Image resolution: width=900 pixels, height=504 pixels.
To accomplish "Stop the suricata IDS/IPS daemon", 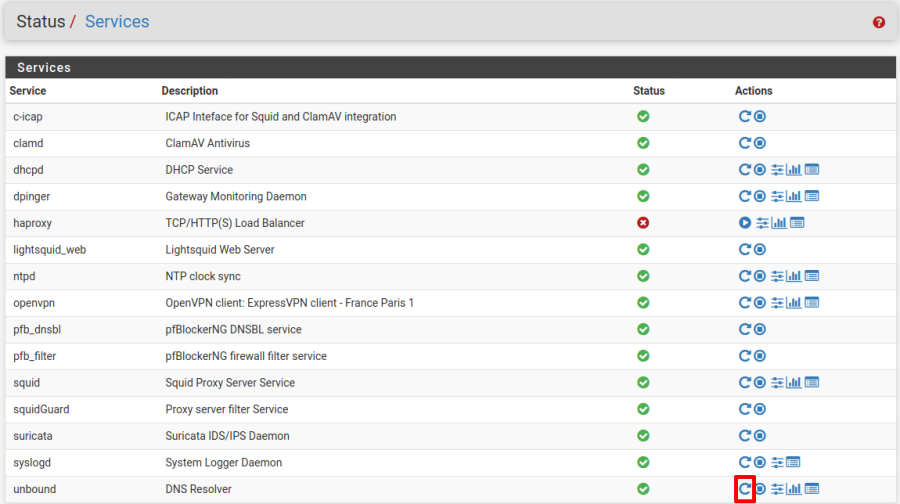I will [760, 436].
